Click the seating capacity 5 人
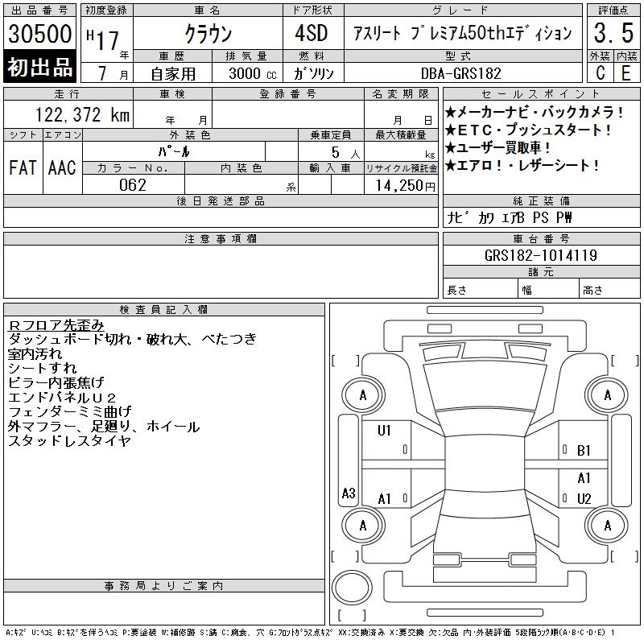644x644 pixels. [x=345, y=152]
